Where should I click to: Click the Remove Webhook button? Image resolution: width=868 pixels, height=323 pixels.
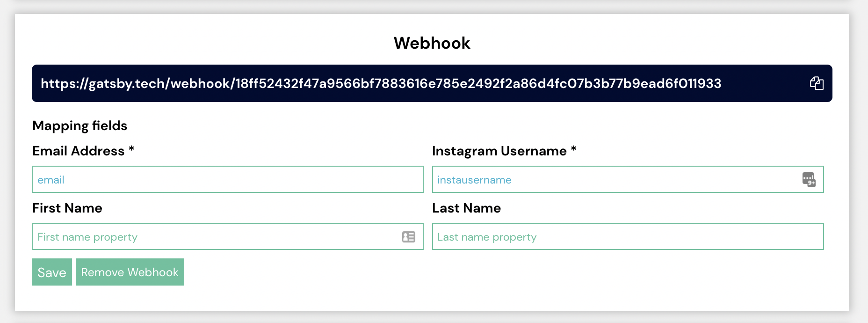click(130, 272)
